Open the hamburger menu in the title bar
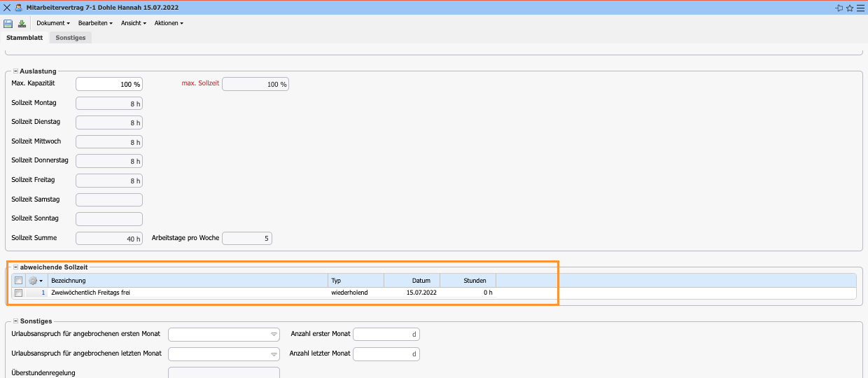 [x=860, y=8]
